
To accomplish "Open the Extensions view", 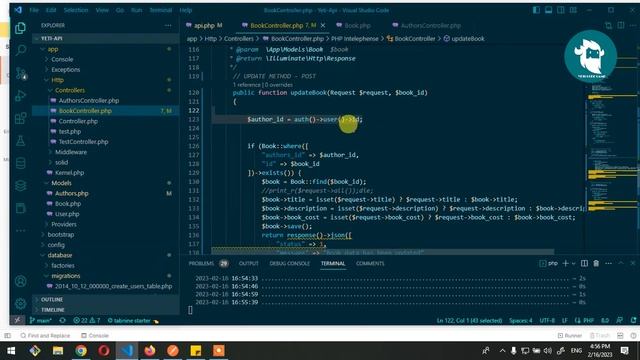I will pos(20,118).
